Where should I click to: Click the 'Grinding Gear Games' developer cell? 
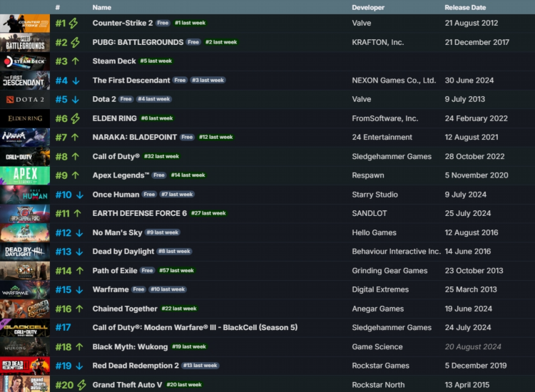[389, 271]
